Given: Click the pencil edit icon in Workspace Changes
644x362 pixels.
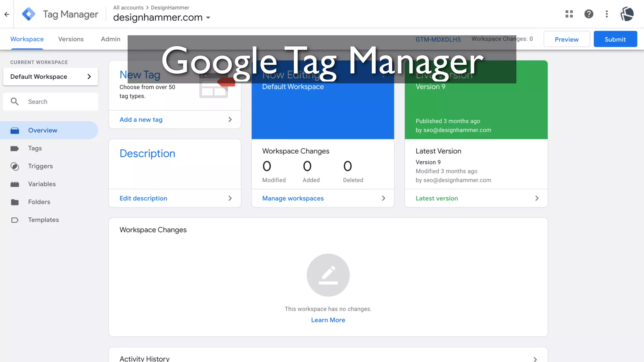Looking at the screenshot, I should pyautogui.click(x=328, y=275).
